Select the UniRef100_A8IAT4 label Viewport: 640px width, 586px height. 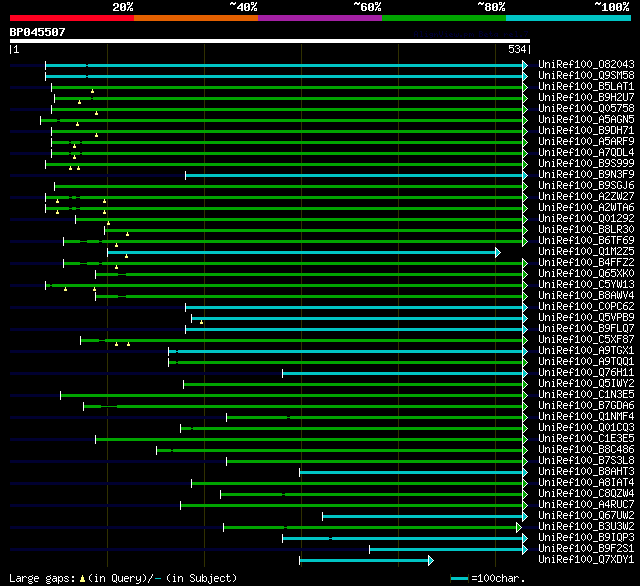586,483
